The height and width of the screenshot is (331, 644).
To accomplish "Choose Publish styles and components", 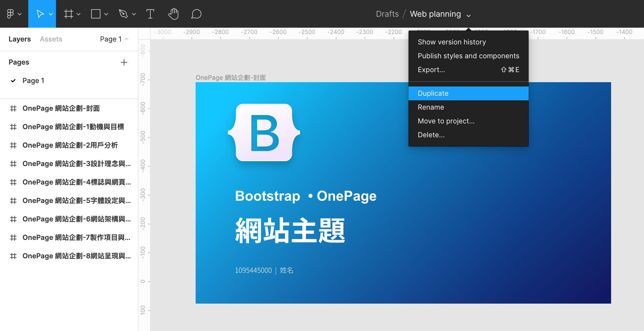I will click(469, 56).
